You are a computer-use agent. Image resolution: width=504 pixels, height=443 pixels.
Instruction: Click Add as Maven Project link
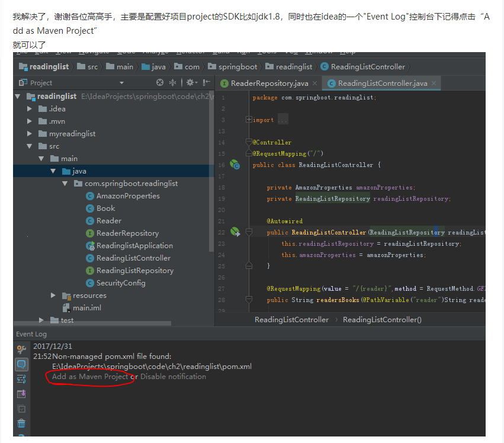[90, 377]
